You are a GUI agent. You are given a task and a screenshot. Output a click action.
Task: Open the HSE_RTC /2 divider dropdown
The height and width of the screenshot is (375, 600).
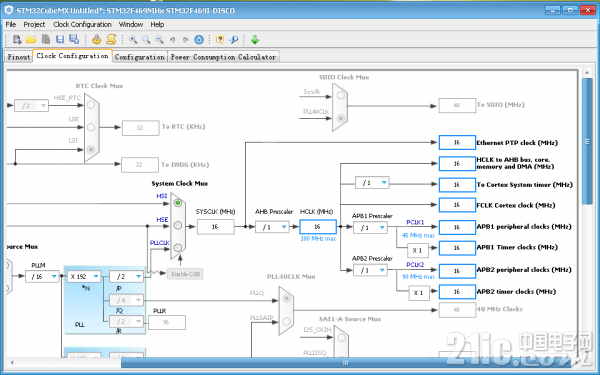click(31, 106)
